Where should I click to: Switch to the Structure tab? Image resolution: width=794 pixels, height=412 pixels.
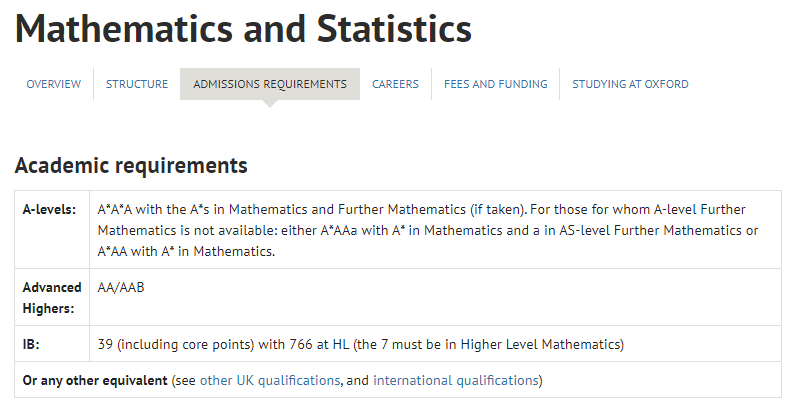[x=137, y=84]
